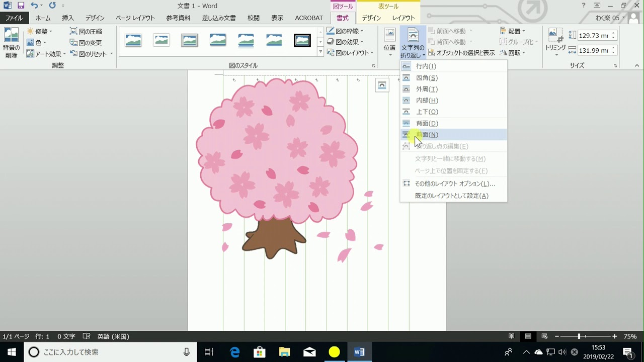Viewport: 644px width, 362px height.
Task: Click オブジェクトの選択と表示 selection pane
Action: (x=461, y=53)
